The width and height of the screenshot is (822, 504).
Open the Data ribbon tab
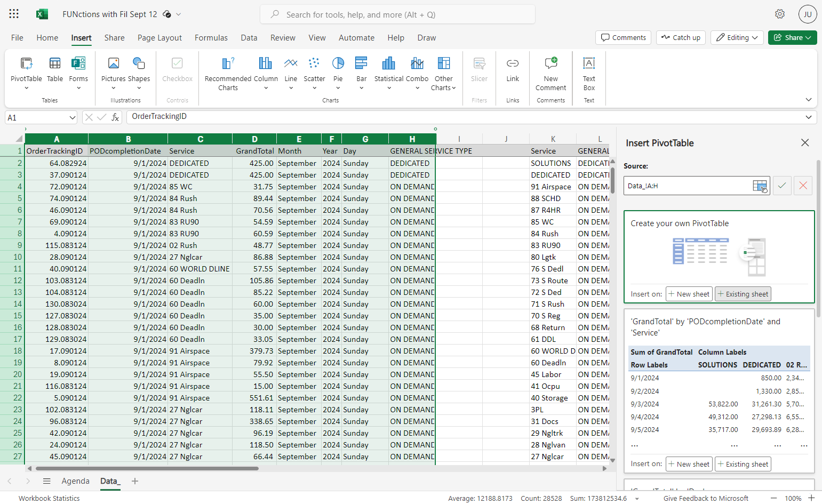pyautogui.click(x=249, y=38)
